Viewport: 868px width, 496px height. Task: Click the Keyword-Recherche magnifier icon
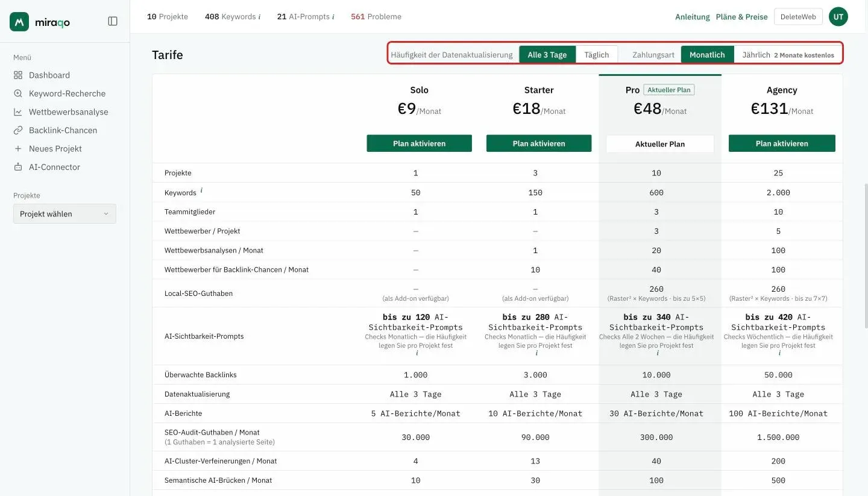click(17, 93)
